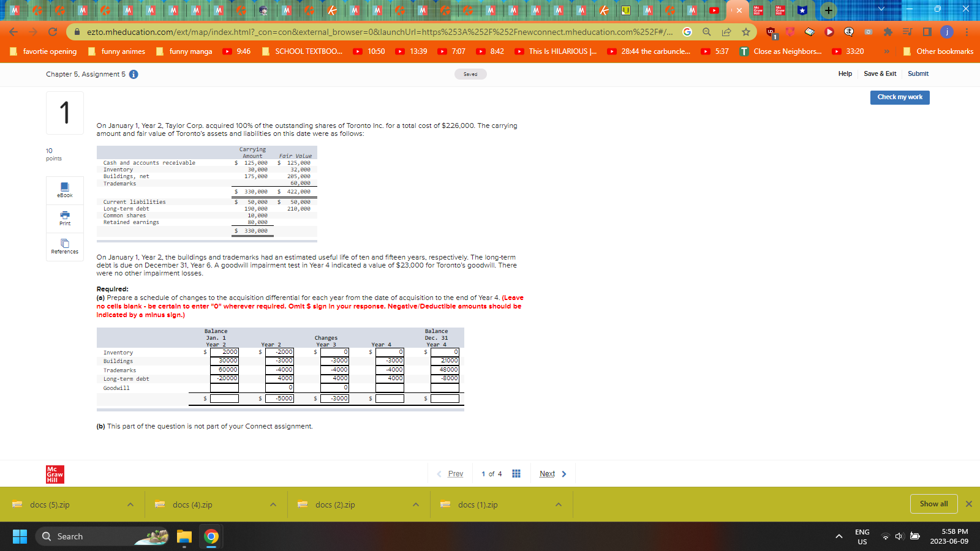Click the Submit link
The width and height of the screenshot is (980, 551).
tap(918, 73)
